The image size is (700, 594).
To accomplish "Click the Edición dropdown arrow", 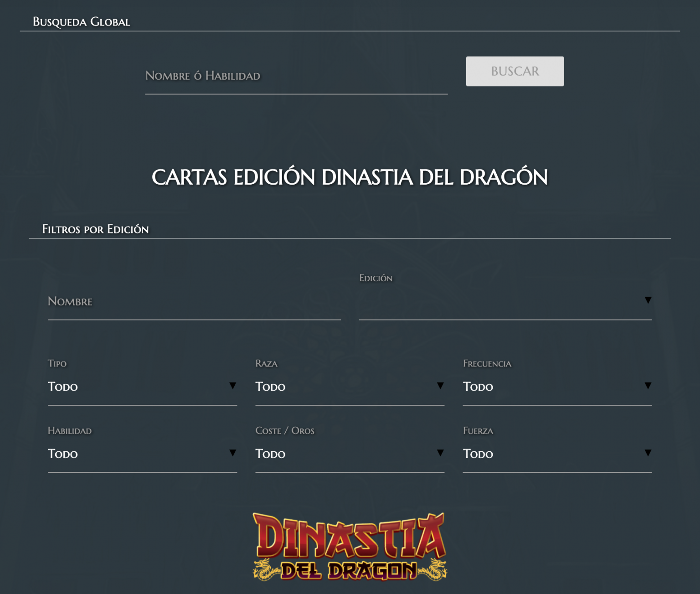I will click(x=647, y=300).
